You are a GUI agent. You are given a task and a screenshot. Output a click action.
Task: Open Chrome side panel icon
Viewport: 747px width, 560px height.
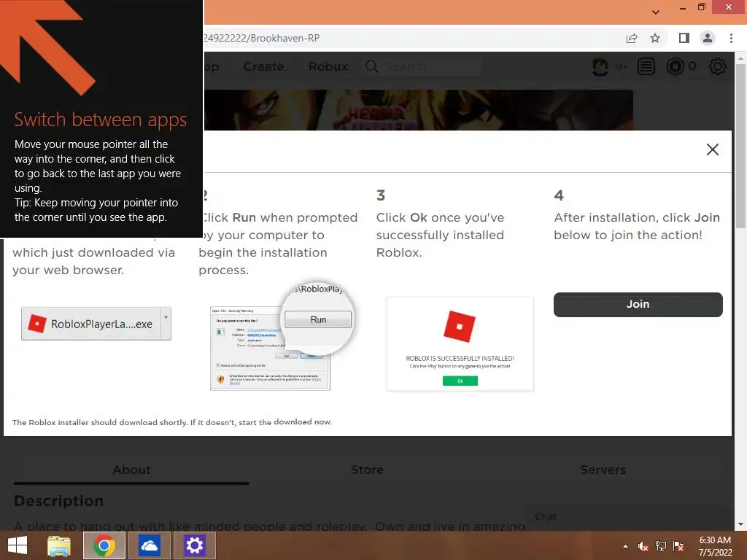pos(684,38)
